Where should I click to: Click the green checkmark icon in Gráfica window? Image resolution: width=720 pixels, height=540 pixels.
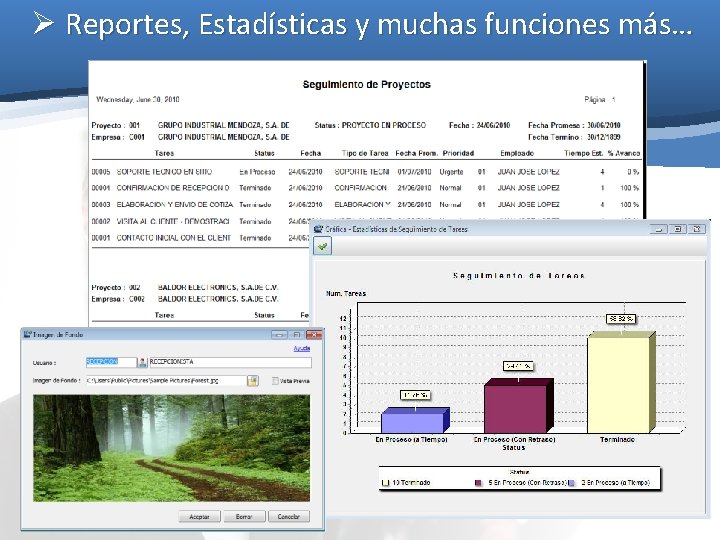[322, 246]
